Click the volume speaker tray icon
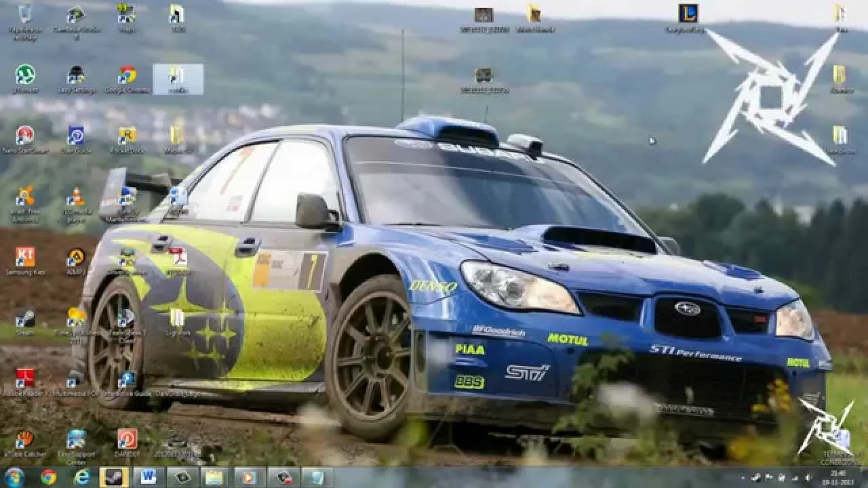This screenshot has height=488, width=868. click(x=810, y=478)
